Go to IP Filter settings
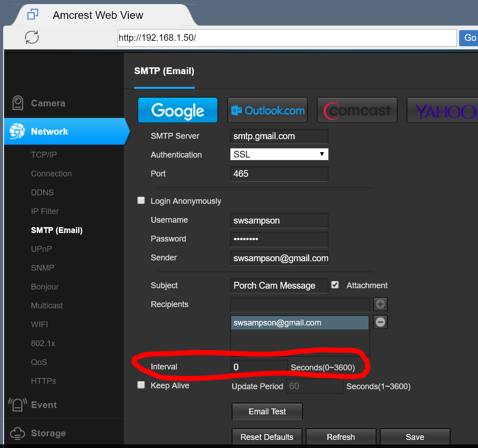The image size is (478, 448). (45, 211)
